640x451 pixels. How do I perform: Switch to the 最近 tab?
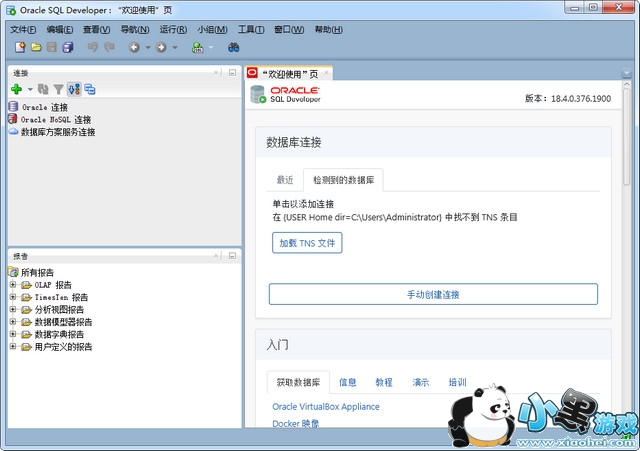tap(285, 180)
